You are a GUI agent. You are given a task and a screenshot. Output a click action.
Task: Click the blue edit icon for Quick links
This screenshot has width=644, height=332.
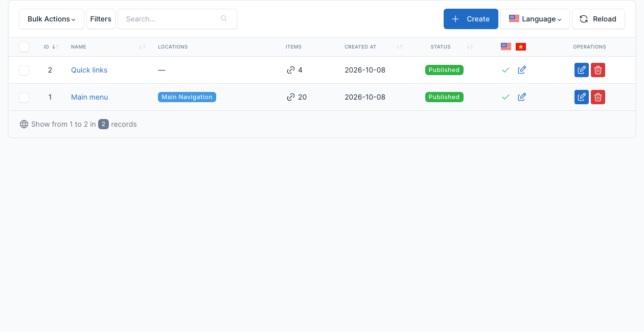[x=582, y=70]
